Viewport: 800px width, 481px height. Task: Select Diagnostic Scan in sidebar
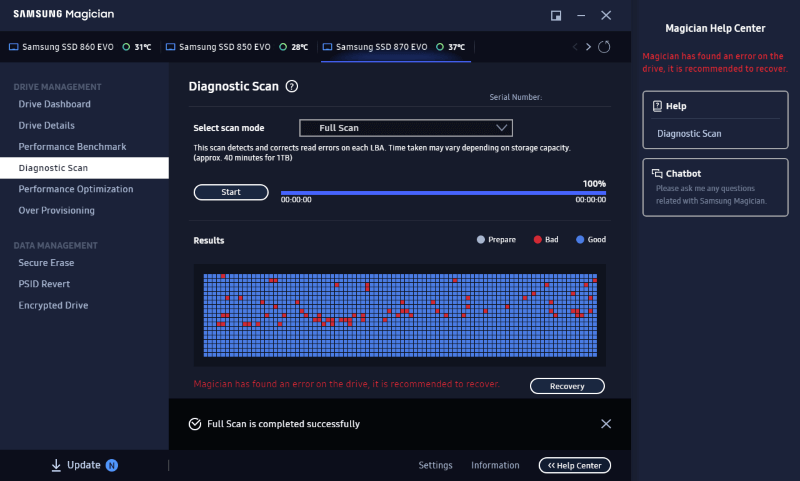pyautogui.click(x=84, y=168)
